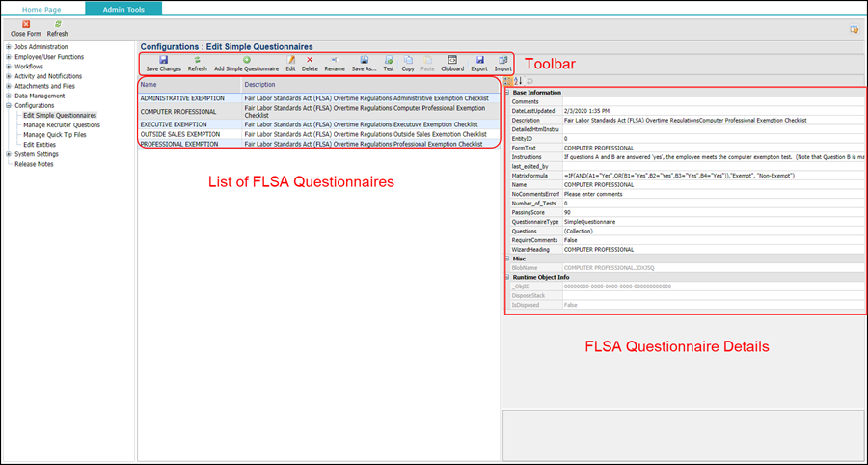The image size is (868, 465).
Task: Switch property grid to categorized view
Action: (508, 81)
